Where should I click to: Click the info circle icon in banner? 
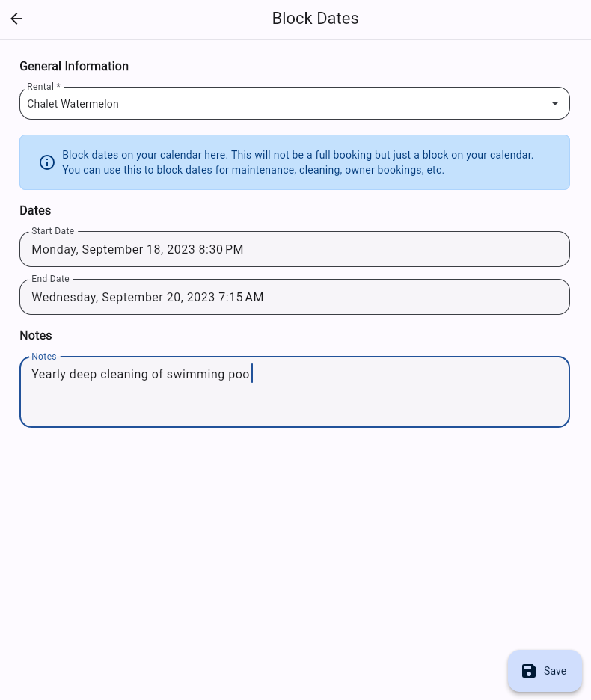(47, 162)
